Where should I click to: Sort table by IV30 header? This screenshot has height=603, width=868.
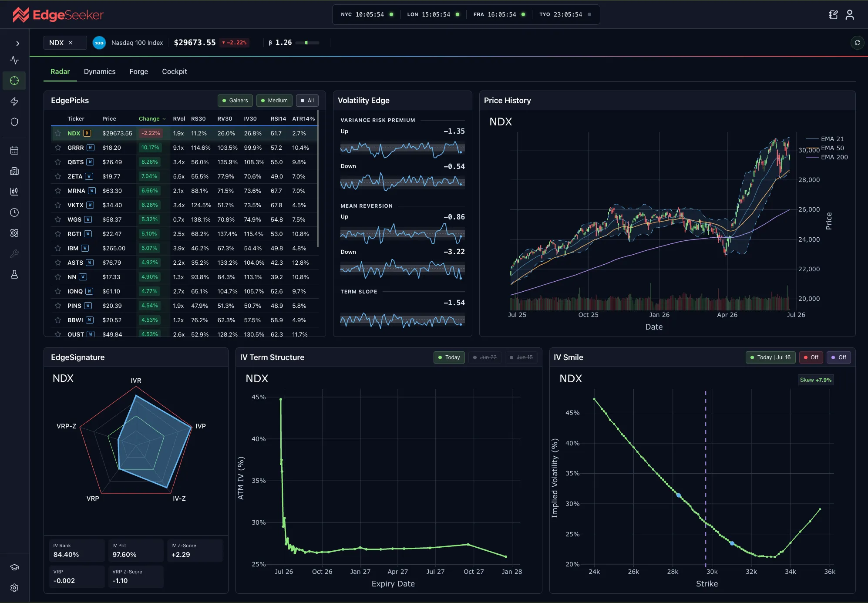click(x=250, y=119)
